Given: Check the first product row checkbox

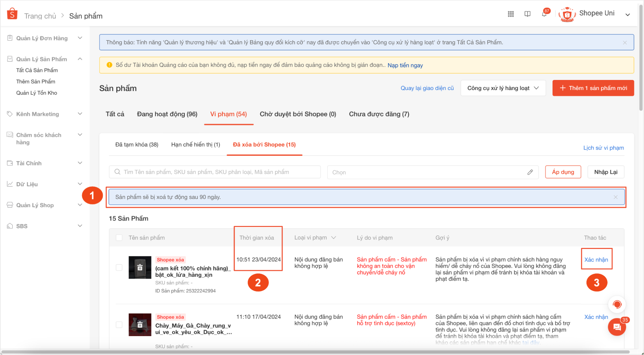Looking at the screenshot, I should 119,267.
